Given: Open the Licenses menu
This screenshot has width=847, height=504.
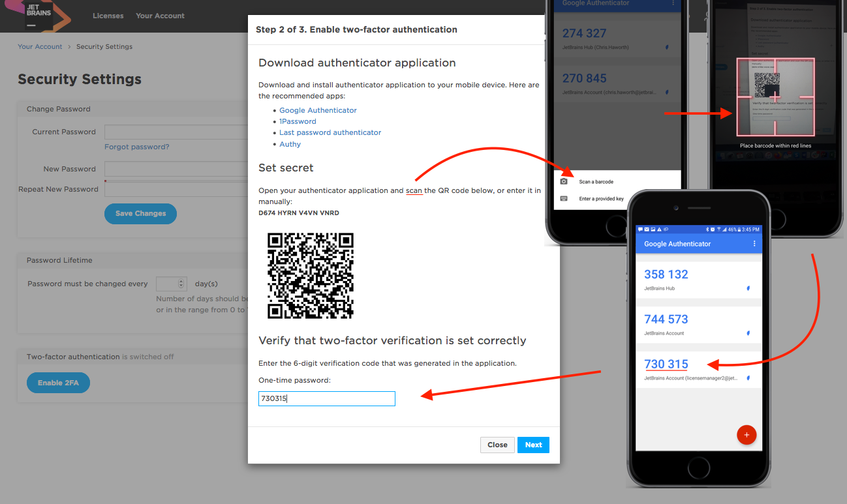Looking at the screenshot, I should pyautogui.click(x=108, y=16).
